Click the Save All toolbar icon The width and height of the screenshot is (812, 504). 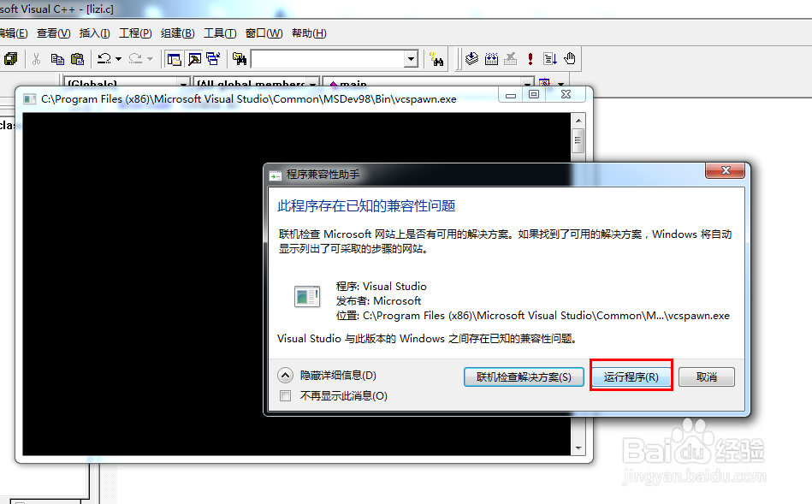pos(10,59)
